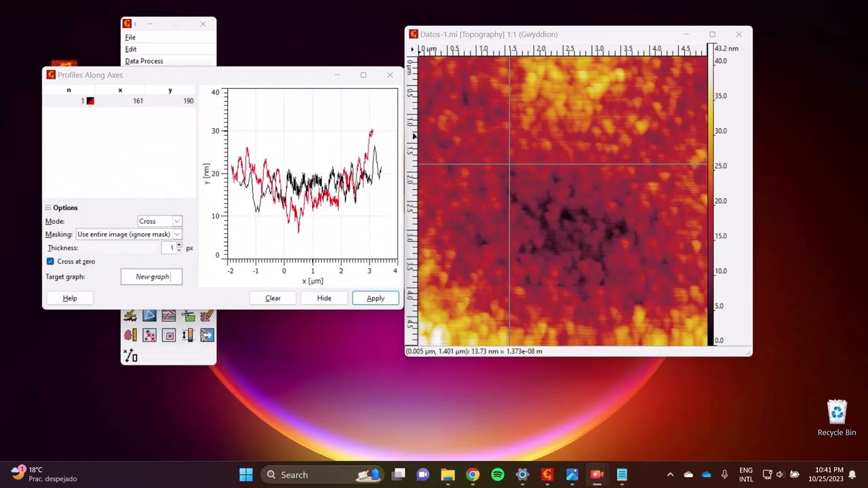Click the red-black color swatch in row 1
This screenshot has width=868, height=488.
click(x=90, y=101)
